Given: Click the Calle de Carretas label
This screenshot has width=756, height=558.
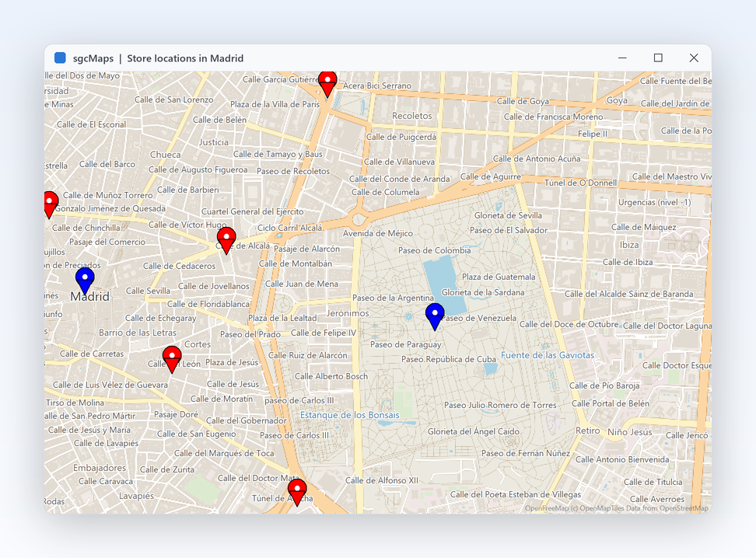Looking at the screenshot, I should click(92, 354).
